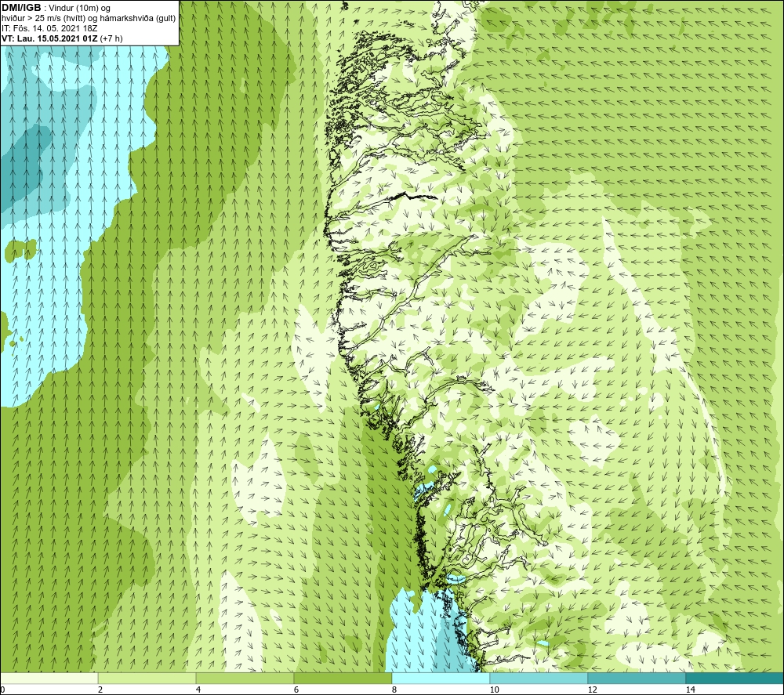Viewport: 784px width, 695px height.
Task: Click the 6-8 m/s legend color swatch
Action: click(x=343, y=679)
